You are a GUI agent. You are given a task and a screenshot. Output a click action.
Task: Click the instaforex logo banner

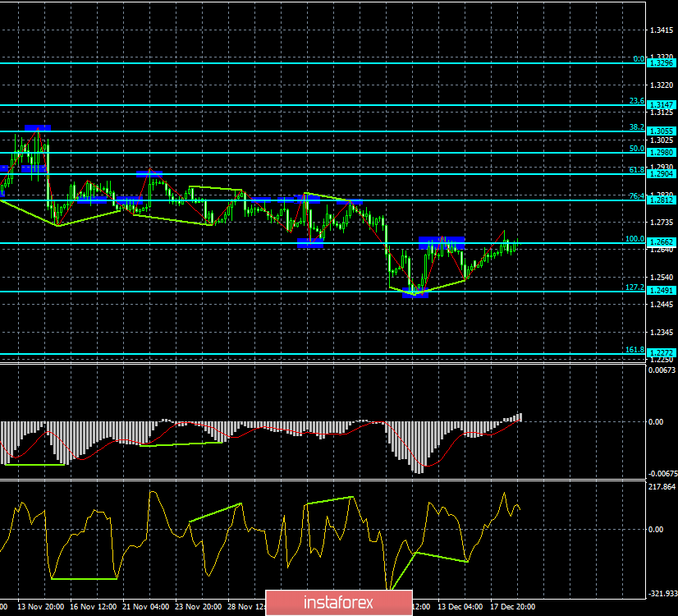pos(338,603)
